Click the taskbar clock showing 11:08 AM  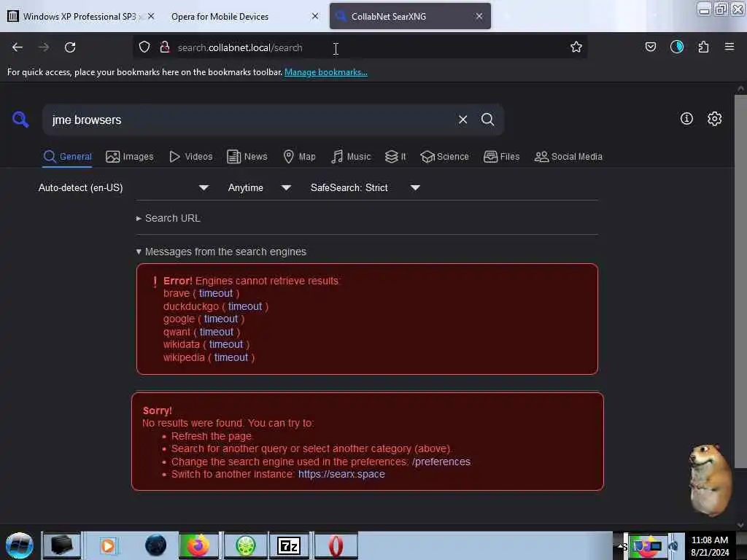[709, 540]
